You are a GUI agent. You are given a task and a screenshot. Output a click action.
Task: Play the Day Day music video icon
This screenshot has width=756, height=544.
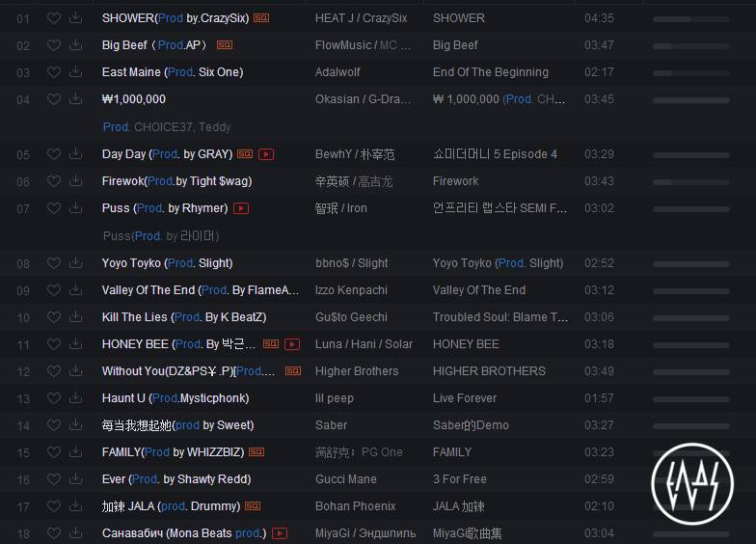tap(266, 154)
